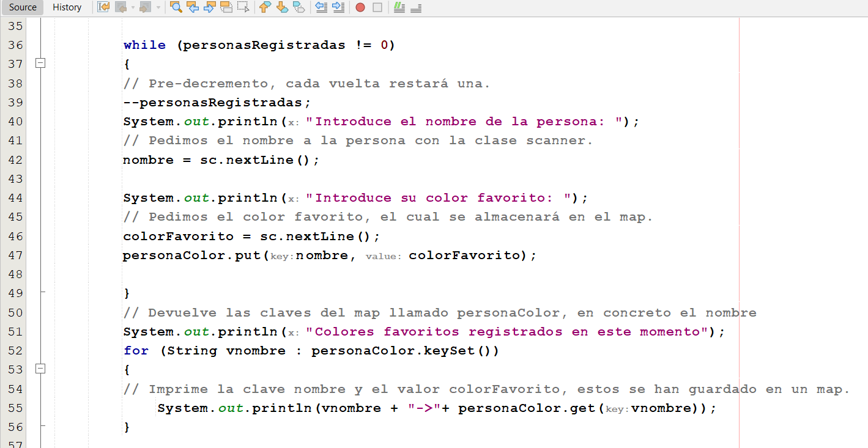Select the Comment lines icon

[398, 7]
